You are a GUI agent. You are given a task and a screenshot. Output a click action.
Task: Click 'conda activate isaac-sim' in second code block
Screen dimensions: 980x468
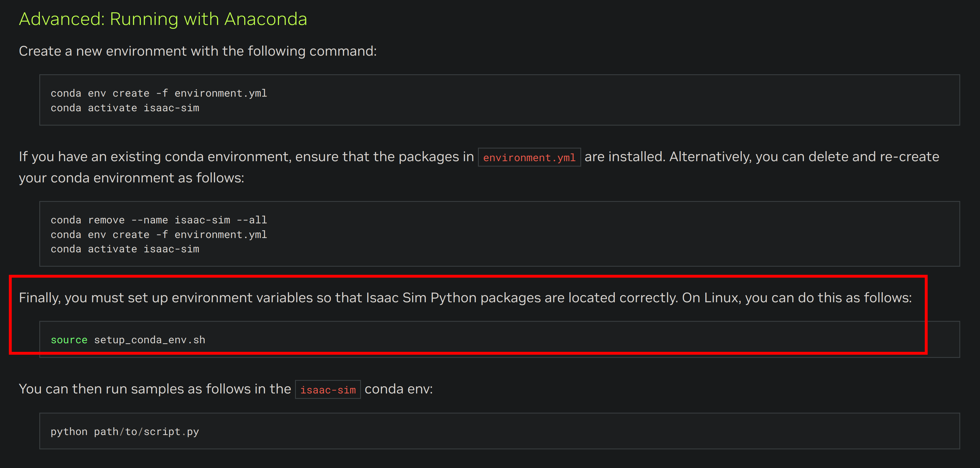point(125,249)
